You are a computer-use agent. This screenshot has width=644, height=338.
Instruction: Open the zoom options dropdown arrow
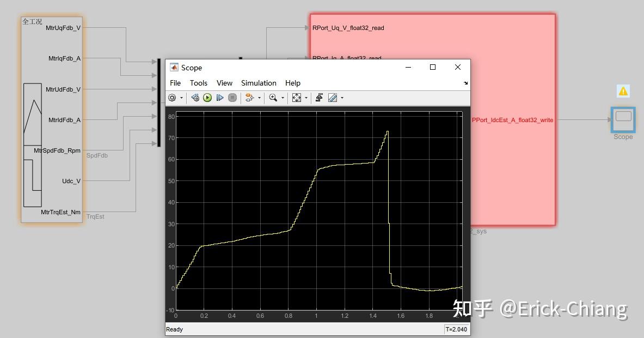click(283, 98)
